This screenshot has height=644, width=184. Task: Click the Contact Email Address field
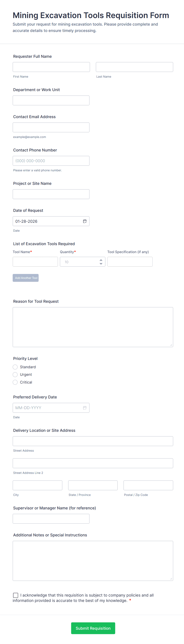[51, 127]
